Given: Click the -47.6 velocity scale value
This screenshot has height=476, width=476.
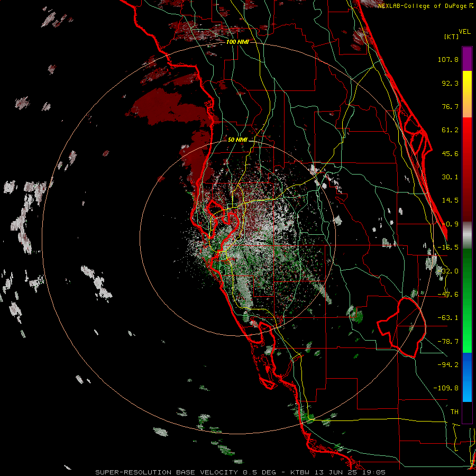Looking at the screenshot, I should click(448, 295).
